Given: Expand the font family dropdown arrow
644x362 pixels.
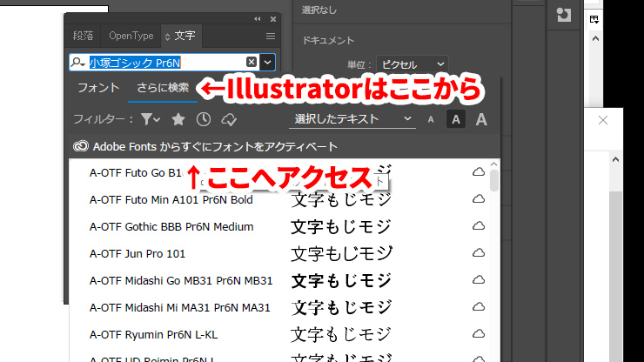Looking at the screenshot, I should 268,62.
